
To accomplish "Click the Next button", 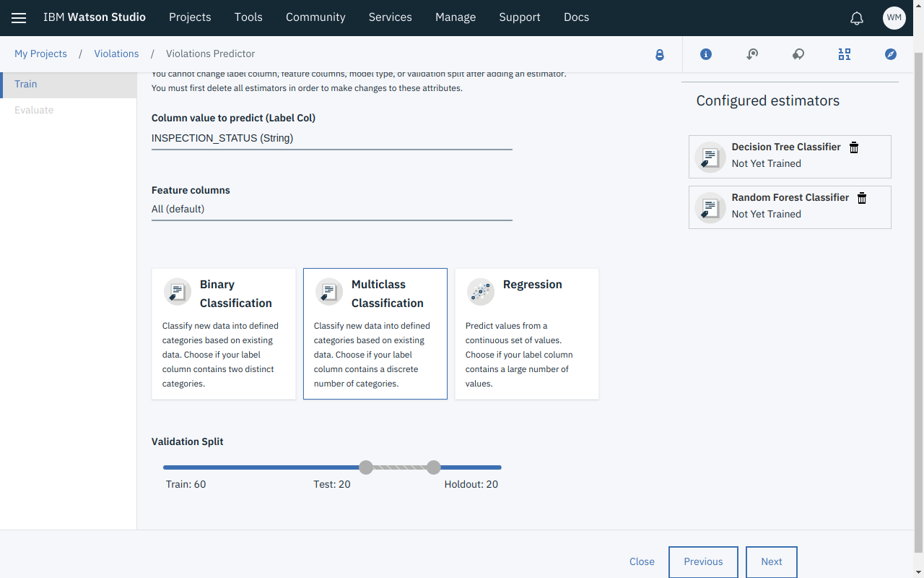I will (x=772, y=562).
